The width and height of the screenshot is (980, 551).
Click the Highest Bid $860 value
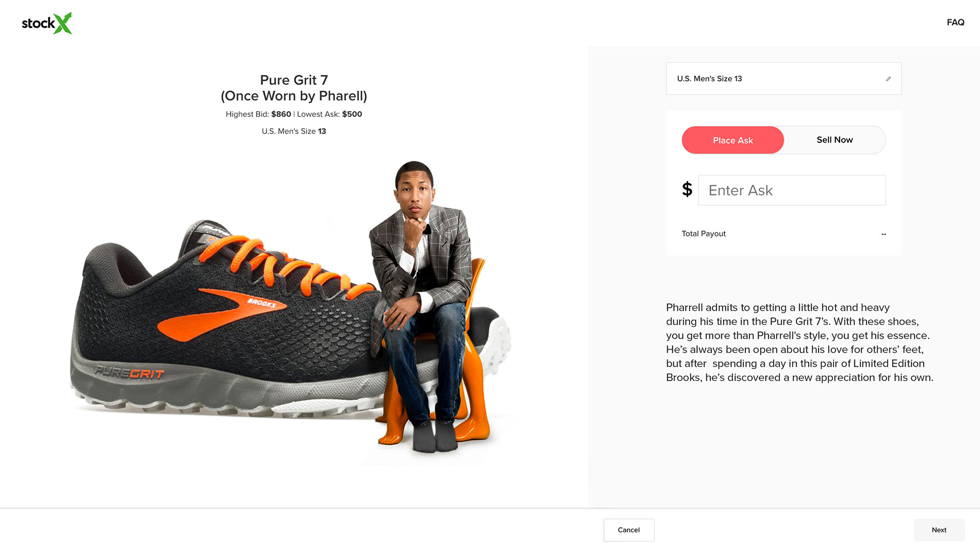281,114
